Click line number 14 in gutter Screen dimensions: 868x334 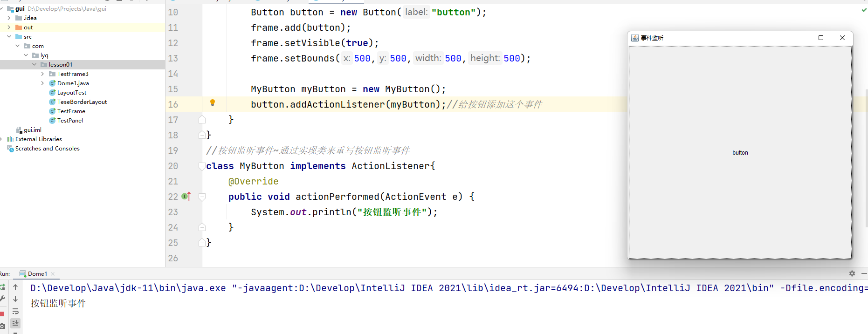173,74
